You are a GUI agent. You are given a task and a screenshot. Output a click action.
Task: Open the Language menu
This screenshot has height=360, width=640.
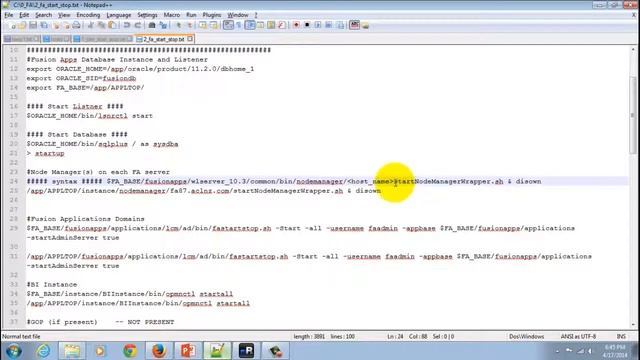tap(119, 15)
